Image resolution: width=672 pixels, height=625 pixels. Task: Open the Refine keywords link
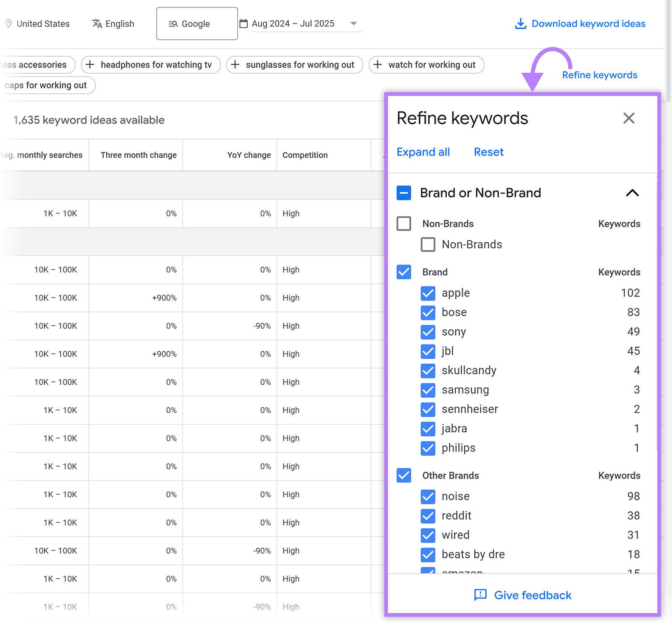click(x=600, y=75)
